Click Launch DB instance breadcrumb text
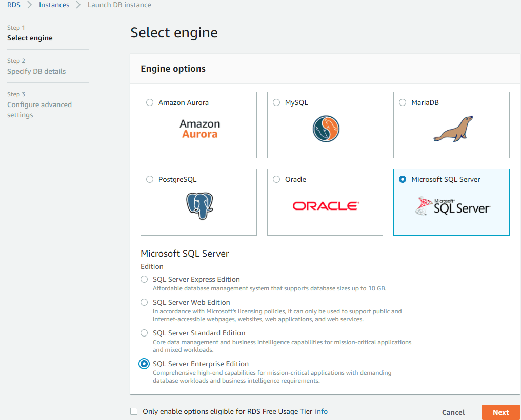 (119, 5)
